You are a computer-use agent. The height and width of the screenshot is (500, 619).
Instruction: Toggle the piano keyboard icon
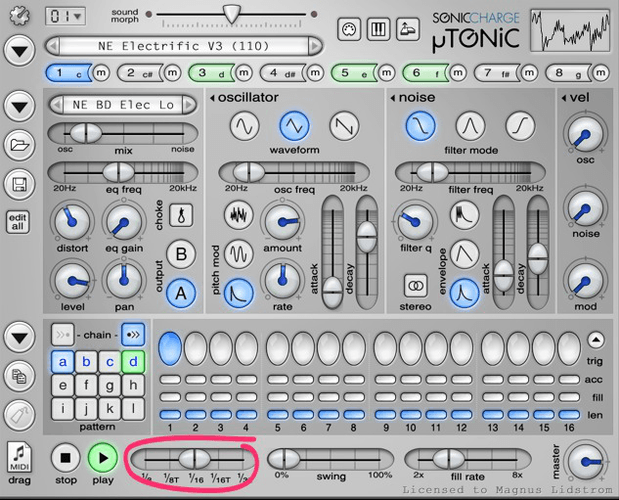tap(379, 29)
